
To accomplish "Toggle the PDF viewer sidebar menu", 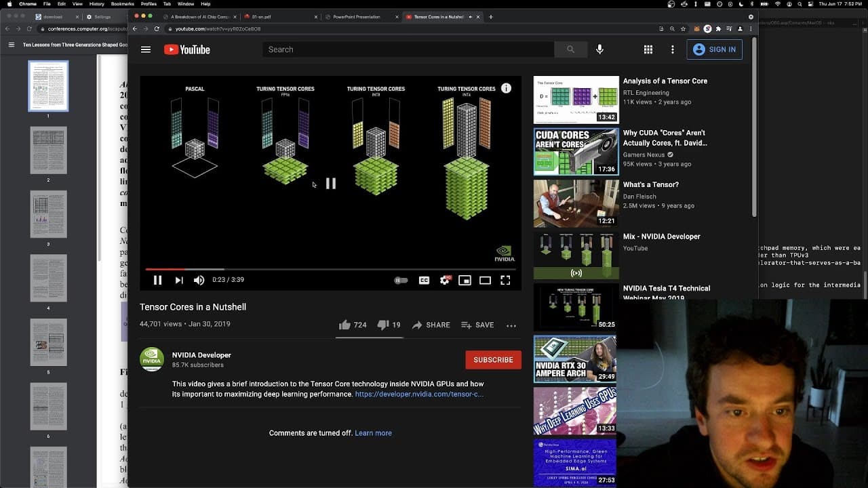I will click(x=11, y=45).
